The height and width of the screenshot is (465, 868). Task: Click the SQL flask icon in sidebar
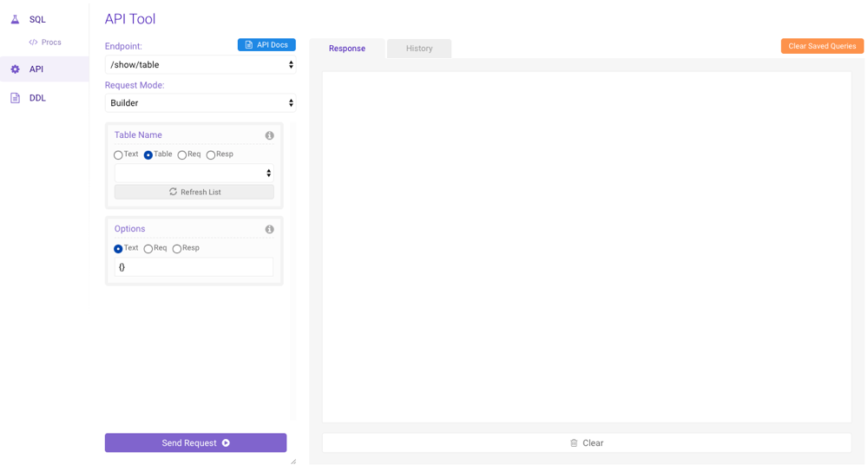[x=15, y=19]
